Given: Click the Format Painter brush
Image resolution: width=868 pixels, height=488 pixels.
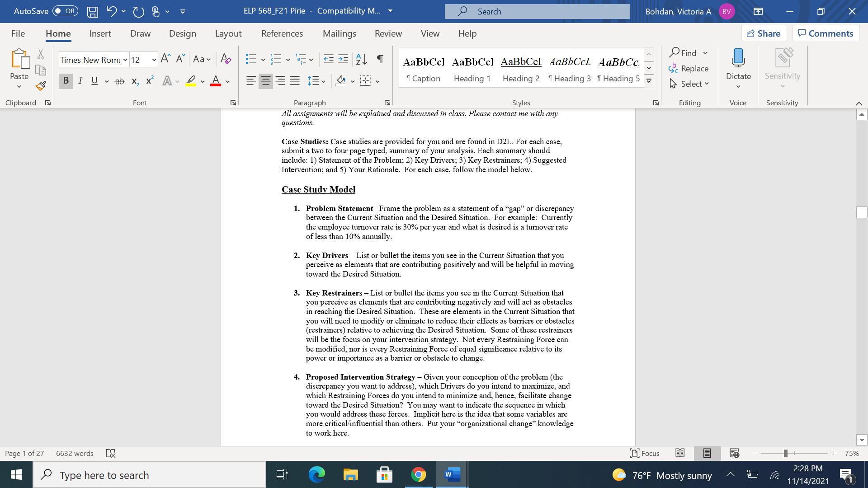Looking at the screenshot, I should tap(41, 86).
